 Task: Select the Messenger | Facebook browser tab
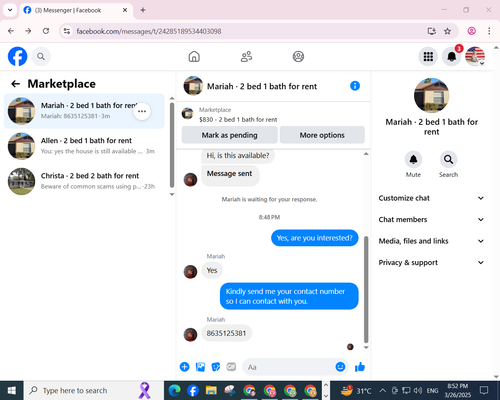pyautogui.click(x=76, y=10)
